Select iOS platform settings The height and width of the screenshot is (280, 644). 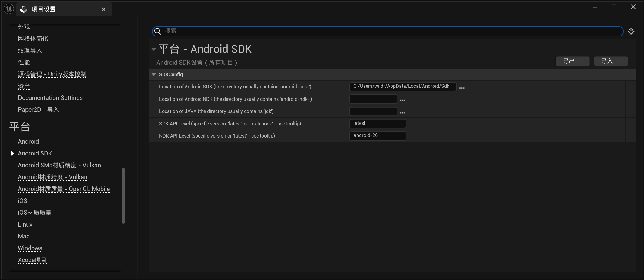point(23,201)
